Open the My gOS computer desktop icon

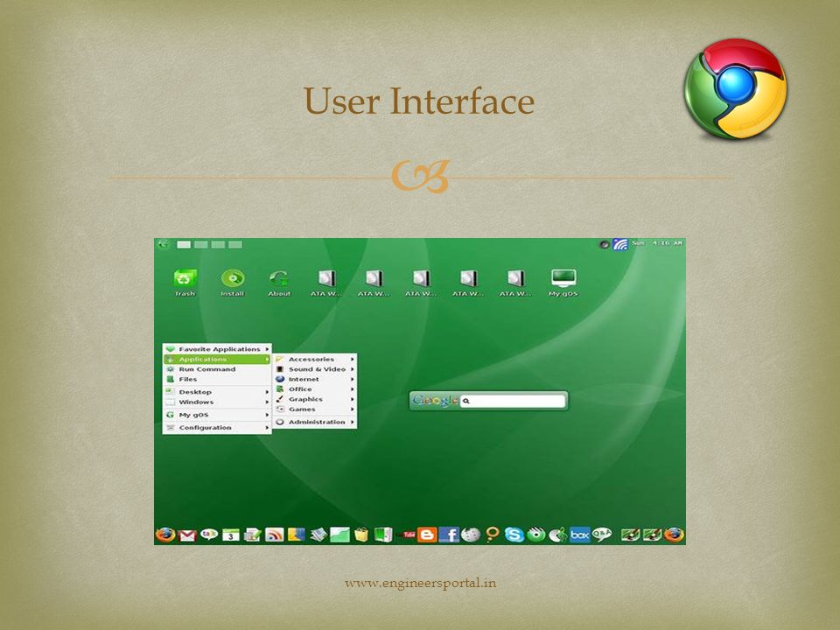[563, 283]
